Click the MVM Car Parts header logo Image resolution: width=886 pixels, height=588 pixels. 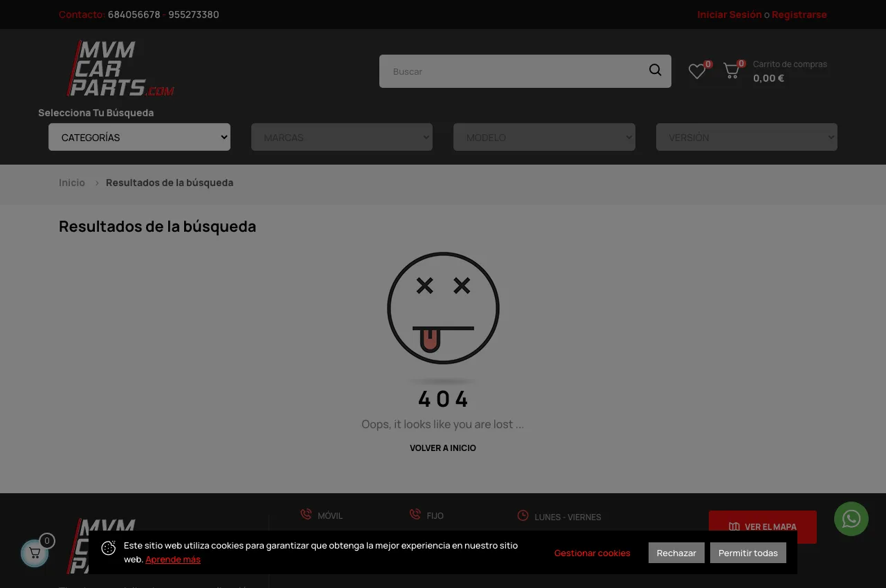(120, 68)
